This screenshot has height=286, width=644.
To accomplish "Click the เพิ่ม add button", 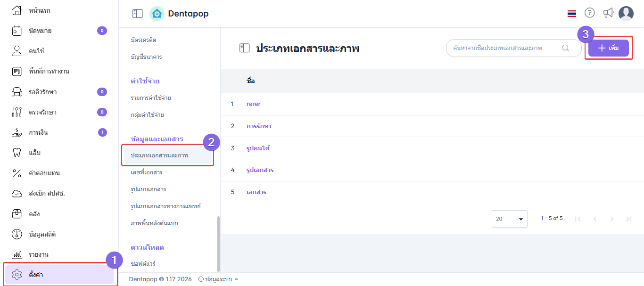I will pyautogui.click(x=608, y=48).
